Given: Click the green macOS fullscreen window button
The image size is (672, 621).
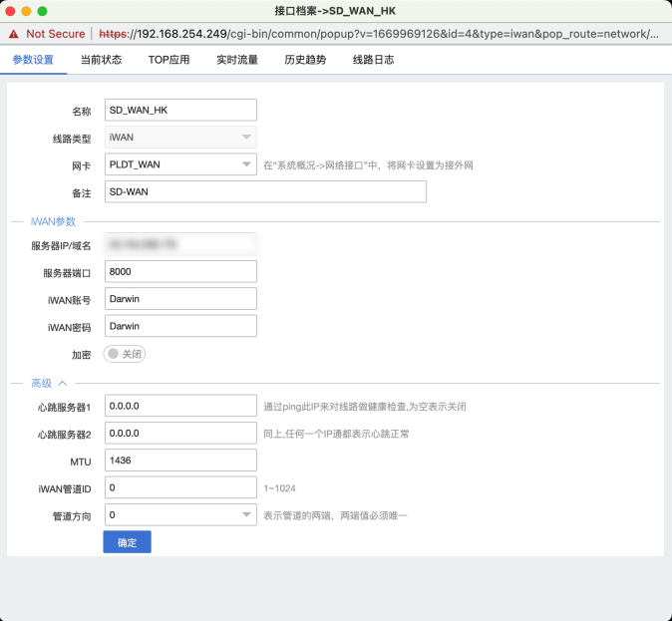Looking at the screenshot, I should (42, 11).
